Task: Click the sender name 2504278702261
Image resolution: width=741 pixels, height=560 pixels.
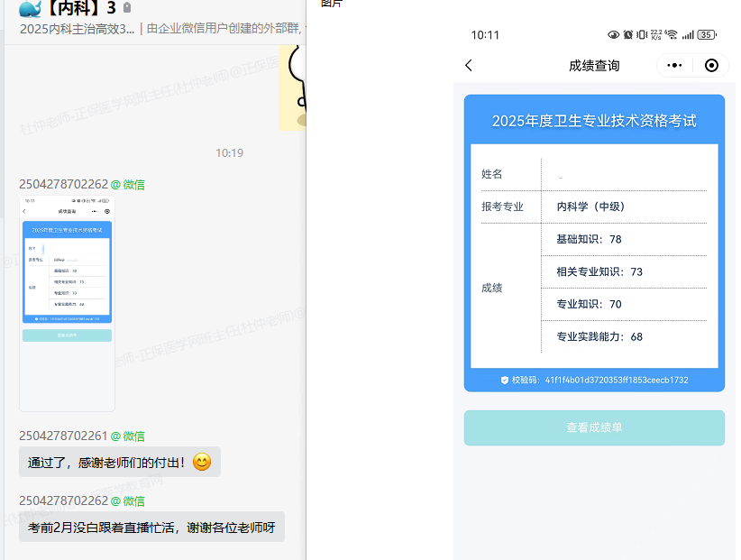Action: click(x=63, y=436)
